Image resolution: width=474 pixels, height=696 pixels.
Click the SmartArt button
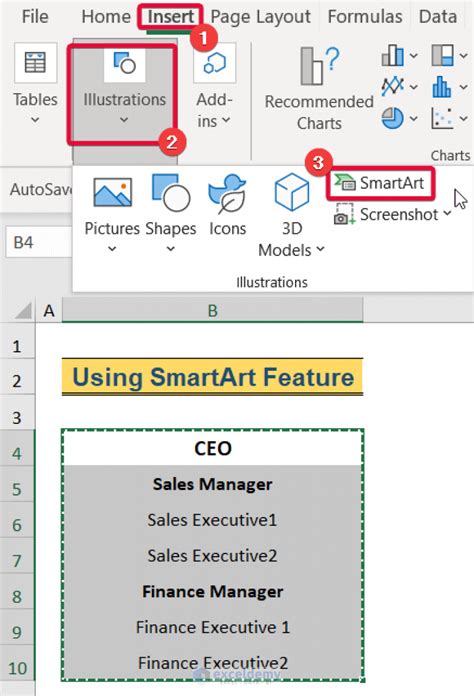point(380,183)
